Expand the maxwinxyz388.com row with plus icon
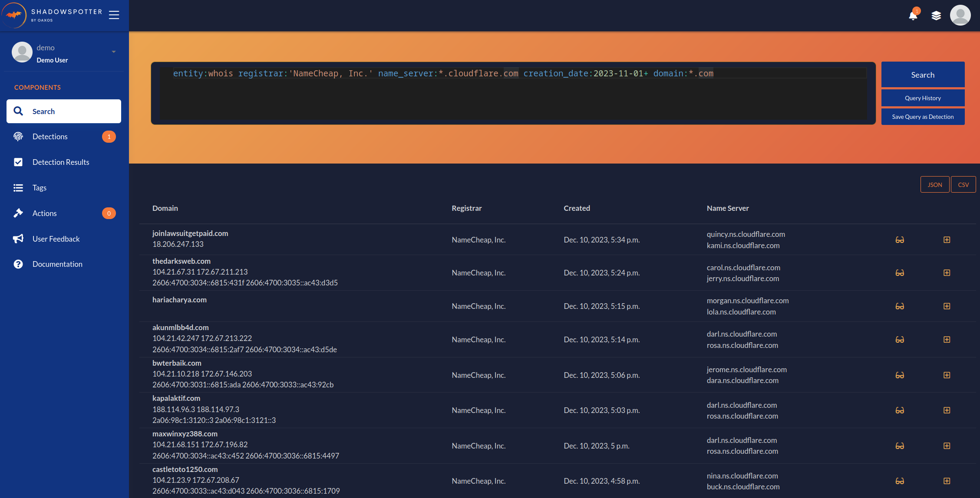Viewport: 980px width, 498px height. coord(947,446)
